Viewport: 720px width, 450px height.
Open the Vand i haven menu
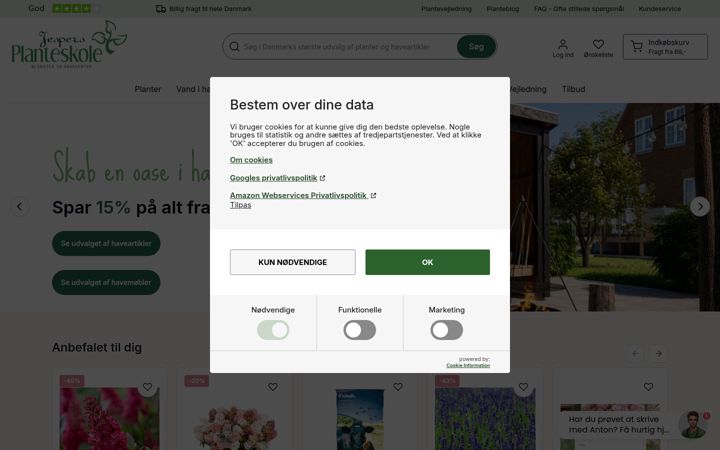[x=193, y=89]
